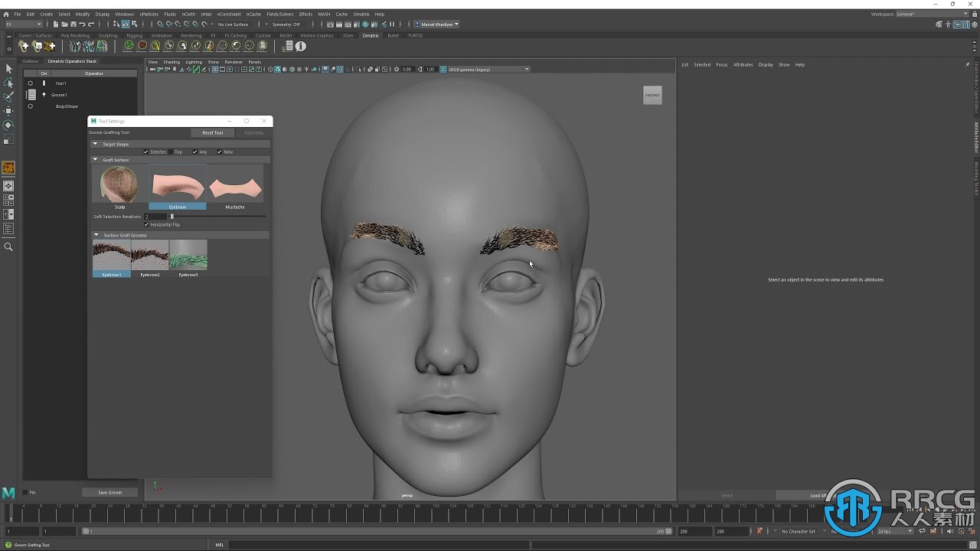Click the Ornatrix shelf icon with three hair strands
This screenshot has height=551, width=980.
75,46
